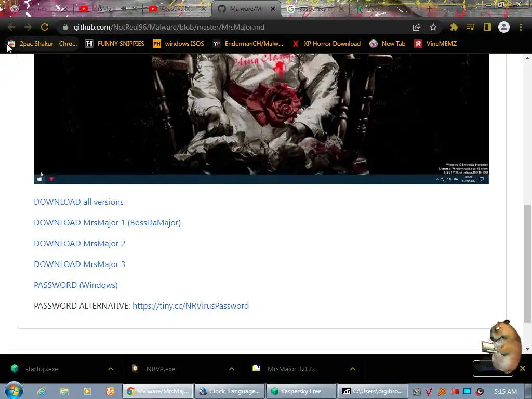Open the EndermanCH/Malw... bookmark
This screenshot has width=532, height=399.
pos(248,44)
